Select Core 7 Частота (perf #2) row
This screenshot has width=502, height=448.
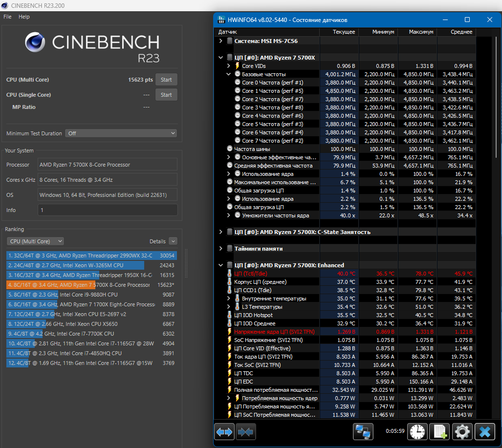[x=345, y=141]
